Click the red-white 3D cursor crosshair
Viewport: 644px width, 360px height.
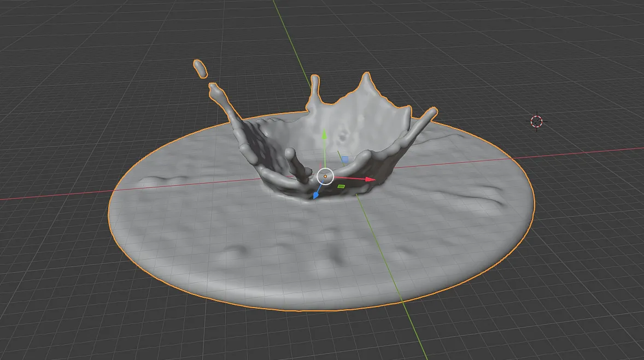(536, 121)
